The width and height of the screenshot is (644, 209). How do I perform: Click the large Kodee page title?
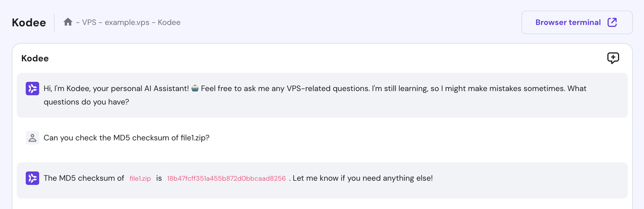(x=29, y=23)
